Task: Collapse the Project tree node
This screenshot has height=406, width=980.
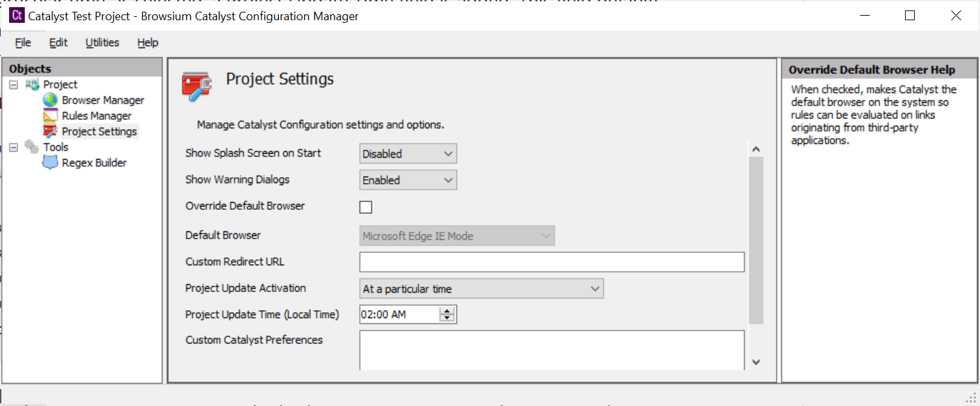Action: click(12, 84)
